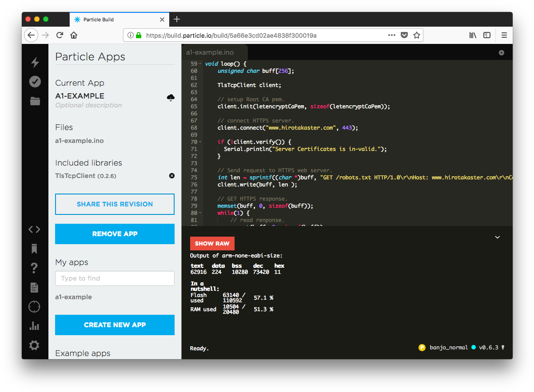Click SHARE THIS REVISION
Screen dimensions: 534x392
click(x=115, y=204)
